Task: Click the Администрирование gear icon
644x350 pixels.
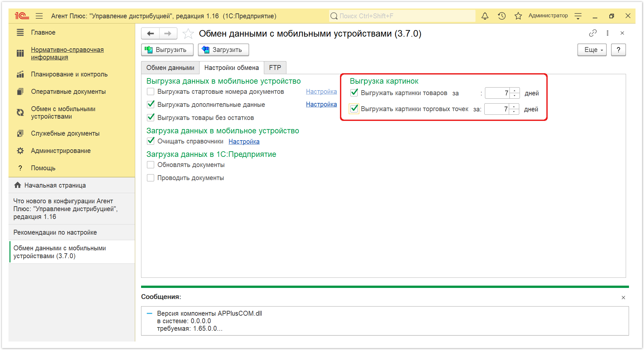Action: pyautogui.click(x=20, y=151)
